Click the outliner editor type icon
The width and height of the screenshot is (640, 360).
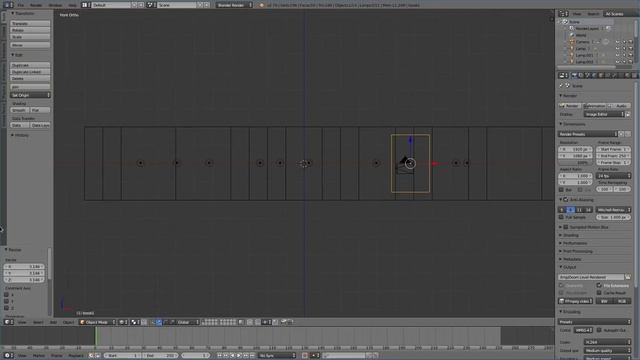tap(563, 14)
